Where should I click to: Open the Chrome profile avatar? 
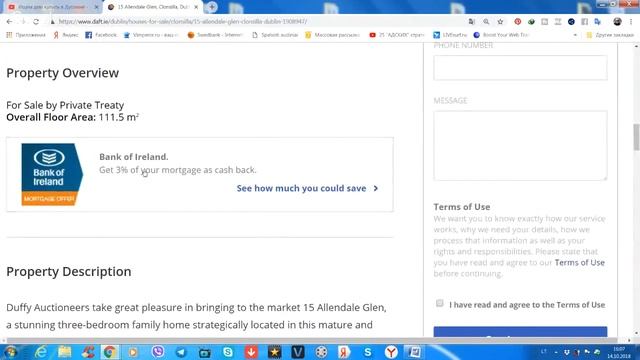pos(617,22)
